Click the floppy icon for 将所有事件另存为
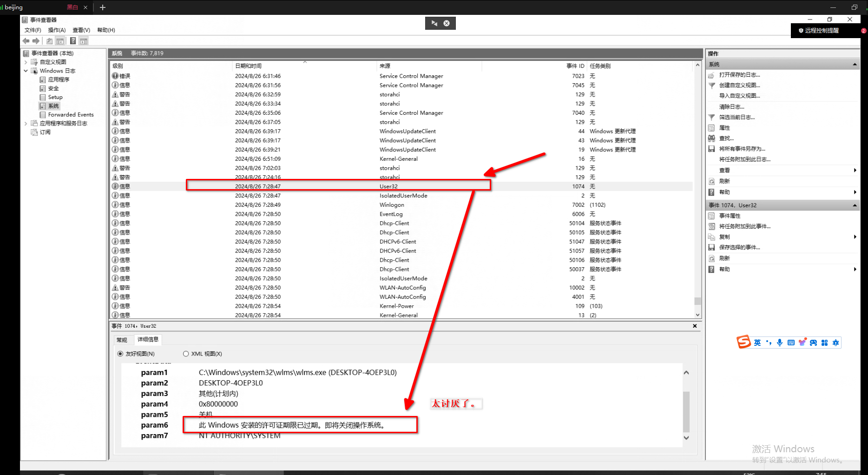Viewport: 868px width, 475px height. tap(711, 149)
